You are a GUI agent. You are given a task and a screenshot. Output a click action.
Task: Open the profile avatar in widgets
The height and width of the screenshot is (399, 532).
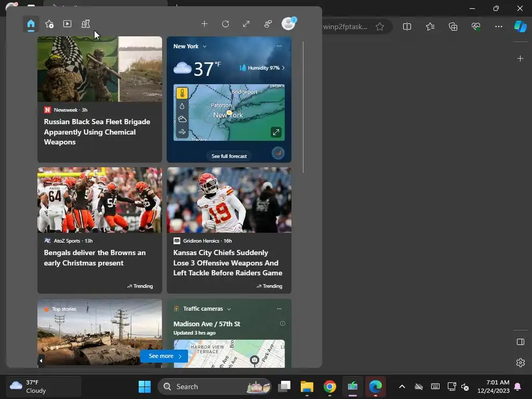[288, 24]
